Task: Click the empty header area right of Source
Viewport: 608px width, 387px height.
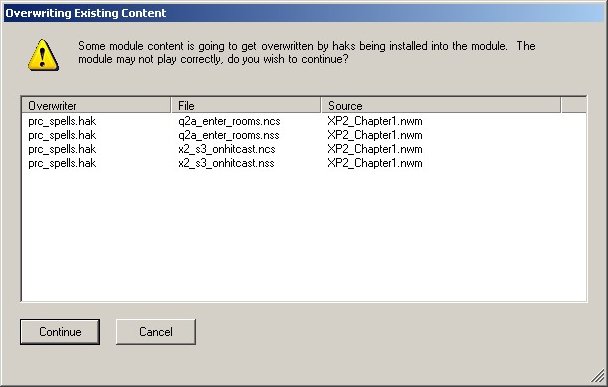Action: [x=573, y=105]
